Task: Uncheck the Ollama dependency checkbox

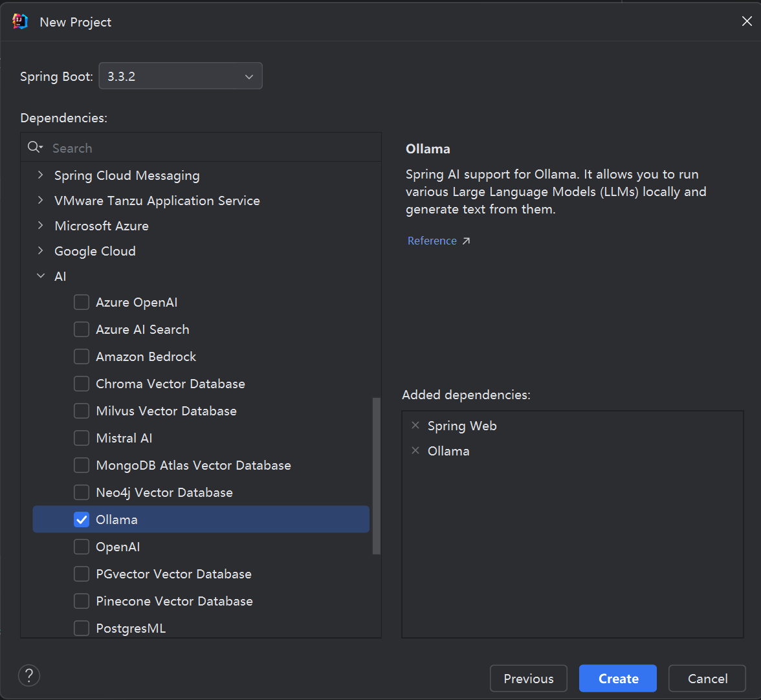Action: tap(82, 520)
